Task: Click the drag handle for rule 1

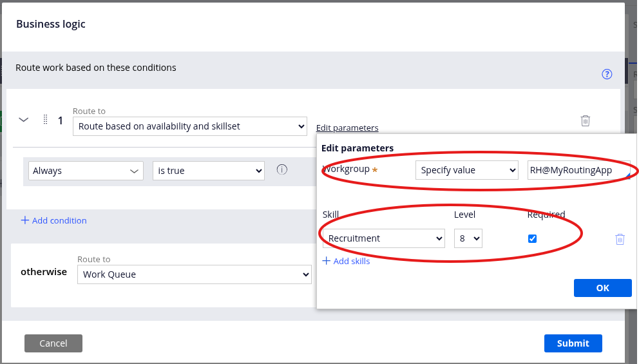Action: [45, 120]
